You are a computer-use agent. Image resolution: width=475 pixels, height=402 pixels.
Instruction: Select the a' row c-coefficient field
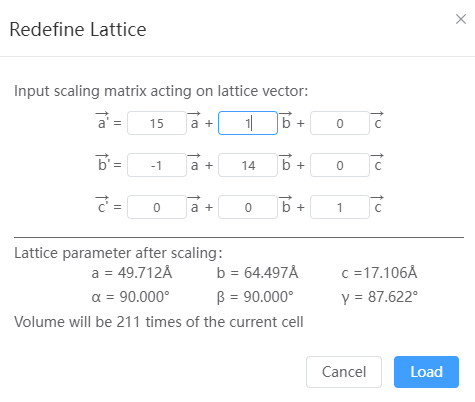click(340, 123)
